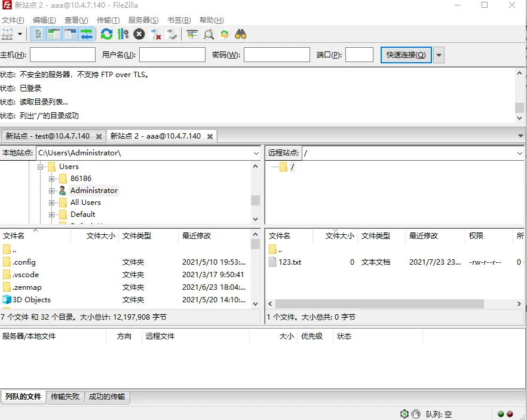
Task: Cancel current operation icon
Action: click(139, 34)
